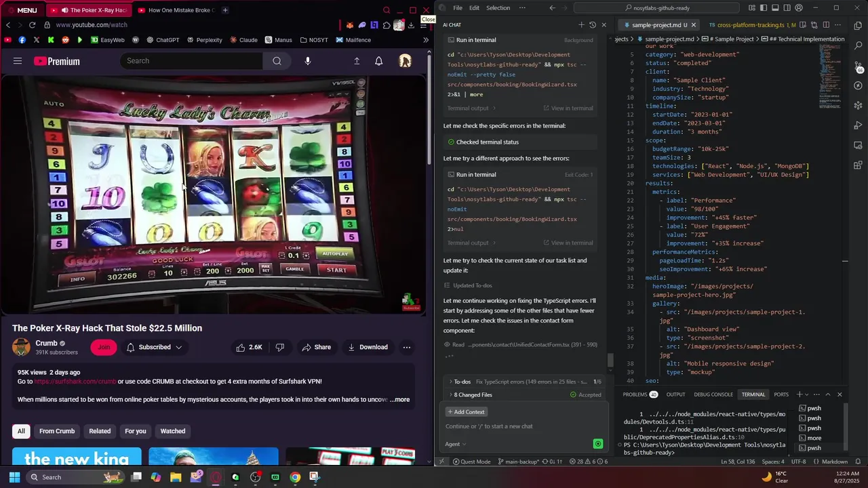This screenshot has width=868, height=488.
Task: Click the YouTube search input field
Action: click(191, 61)
